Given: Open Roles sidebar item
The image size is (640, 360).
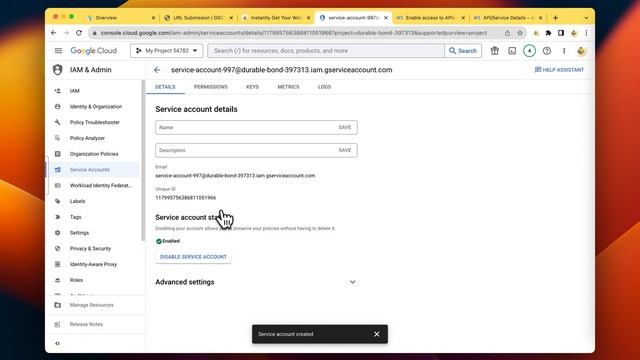Looking at the screenshot, I should point(94,280).
